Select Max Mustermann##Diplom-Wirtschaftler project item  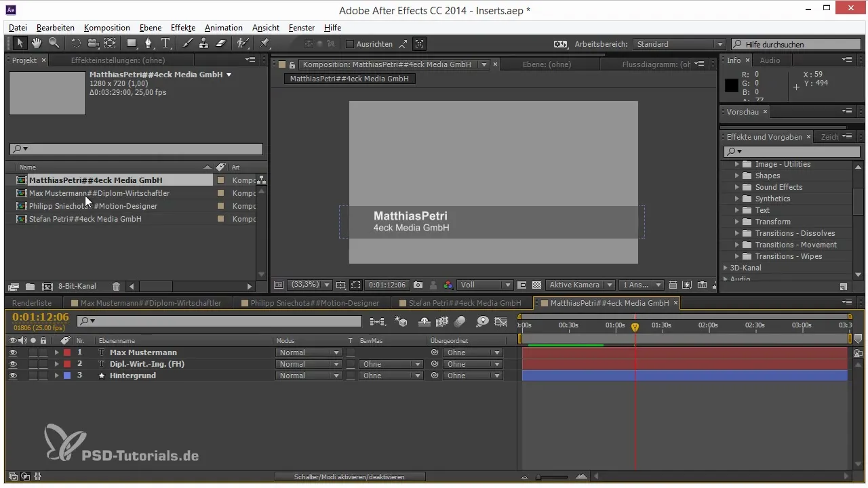click(x=99, y=193)
